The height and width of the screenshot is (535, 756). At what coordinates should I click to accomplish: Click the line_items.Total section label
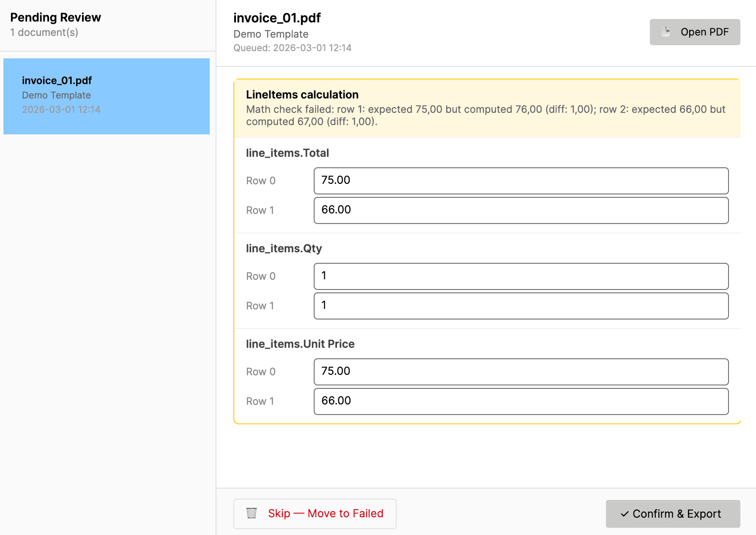tap(288, 153)
